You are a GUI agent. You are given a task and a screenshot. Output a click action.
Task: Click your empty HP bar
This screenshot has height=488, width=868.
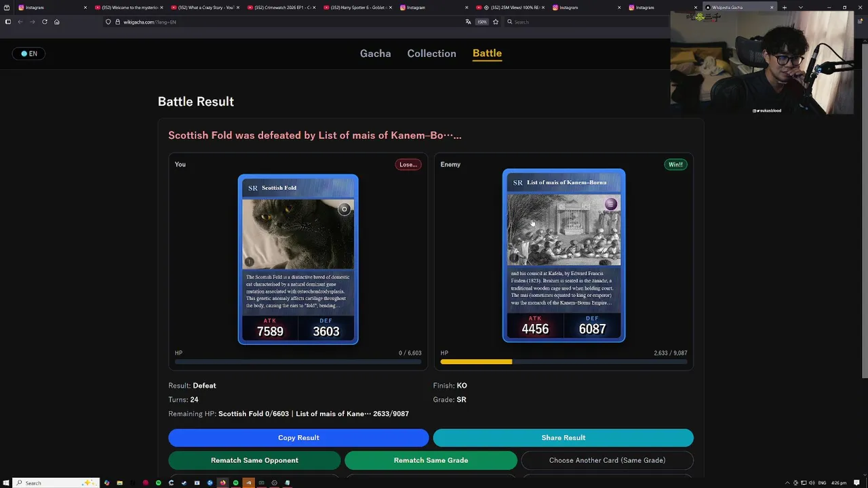[298, 362]
